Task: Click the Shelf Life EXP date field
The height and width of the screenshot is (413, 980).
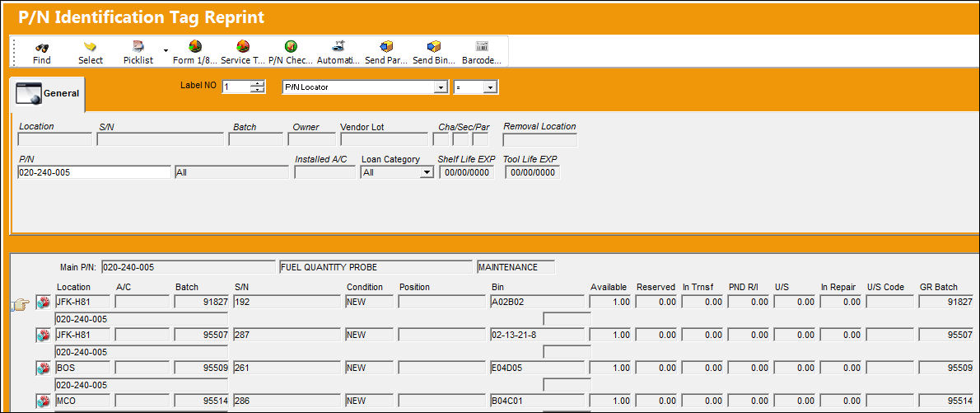Action: click(x=466, y=172)
